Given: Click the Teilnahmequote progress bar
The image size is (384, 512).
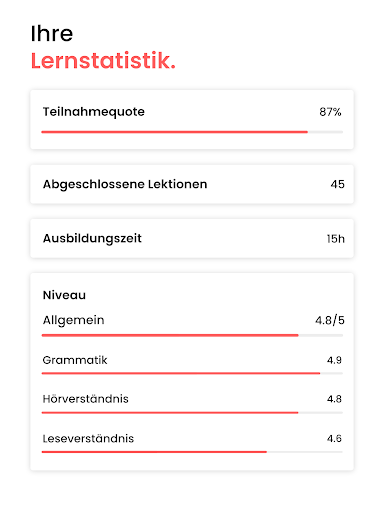Looking at the screenshot, I should click(192, 132).
